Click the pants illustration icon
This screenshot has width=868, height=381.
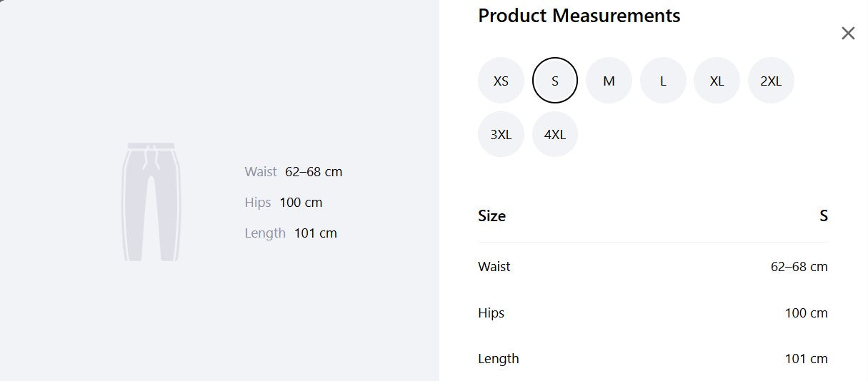(x=151, y=202)
